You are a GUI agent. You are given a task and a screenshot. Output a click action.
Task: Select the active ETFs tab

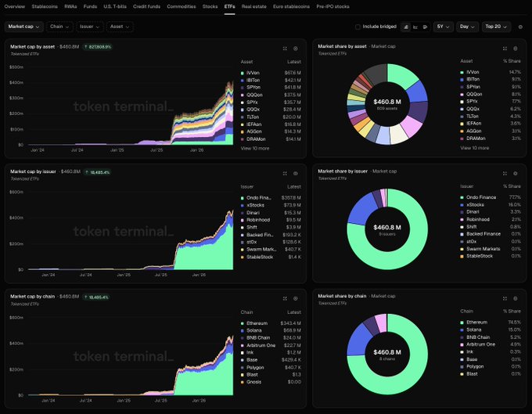point(230,6)
